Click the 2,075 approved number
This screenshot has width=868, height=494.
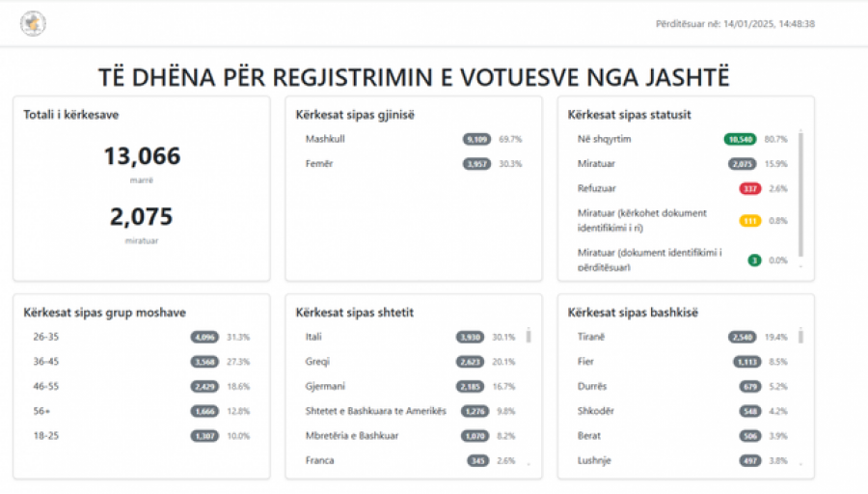(x=142, y=216)
